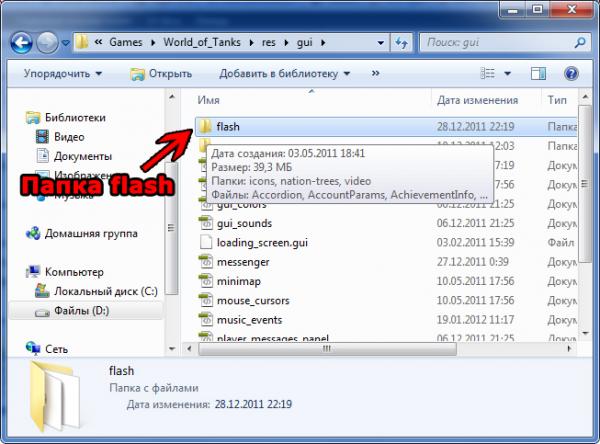600x444 pixels.
Task: Select the gui_sounds file
Action: [244, 224]
